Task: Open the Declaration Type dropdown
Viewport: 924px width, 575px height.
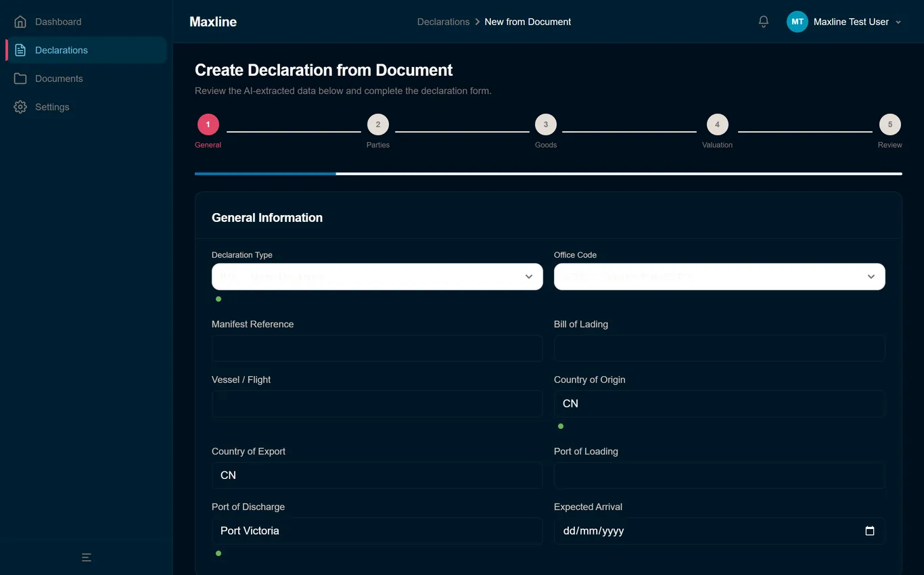Action: [377, 277]
